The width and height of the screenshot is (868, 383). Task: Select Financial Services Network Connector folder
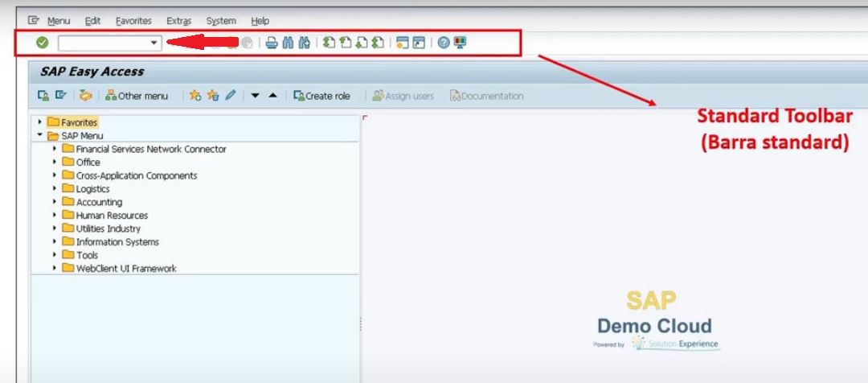151,149
